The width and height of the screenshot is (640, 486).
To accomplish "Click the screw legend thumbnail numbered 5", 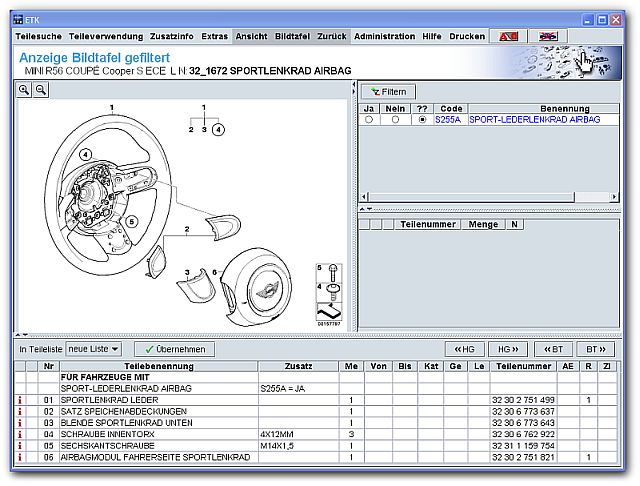I will [329, 273].
